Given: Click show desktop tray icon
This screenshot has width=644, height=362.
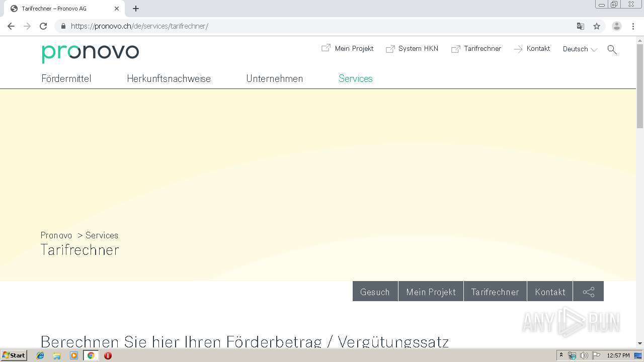Looking at the screenshot, I should [x=638, y=355].
